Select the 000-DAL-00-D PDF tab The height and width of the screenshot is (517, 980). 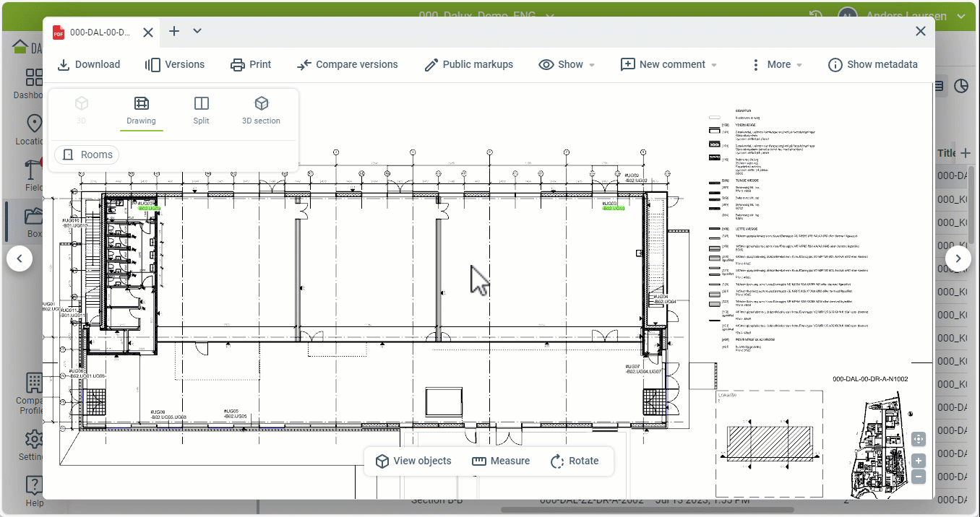(94, 32)
